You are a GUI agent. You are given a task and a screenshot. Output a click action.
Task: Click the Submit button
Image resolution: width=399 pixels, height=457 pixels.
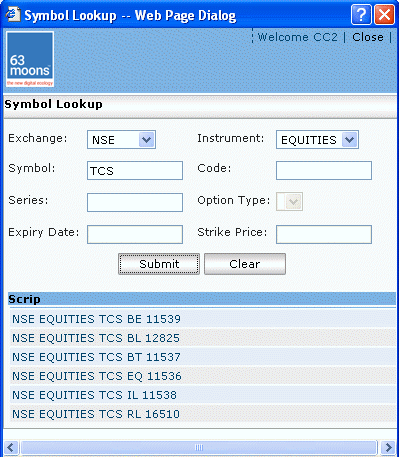pyautogui.click(x=159, y=264)
